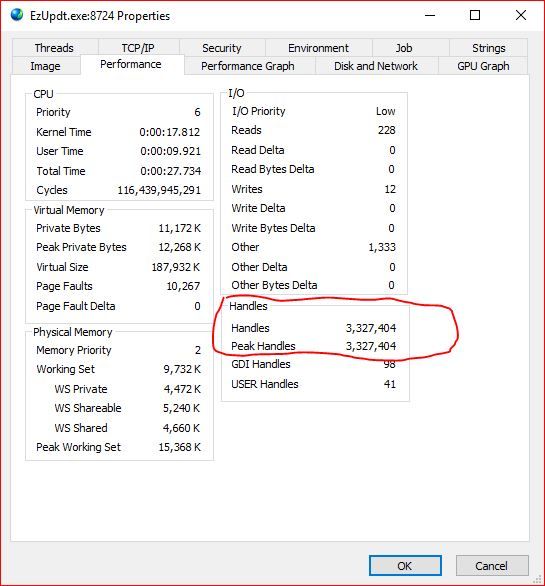Switch to Disk and Network tab
Screen dimensions: 545x586
click(x=376, y=66)
